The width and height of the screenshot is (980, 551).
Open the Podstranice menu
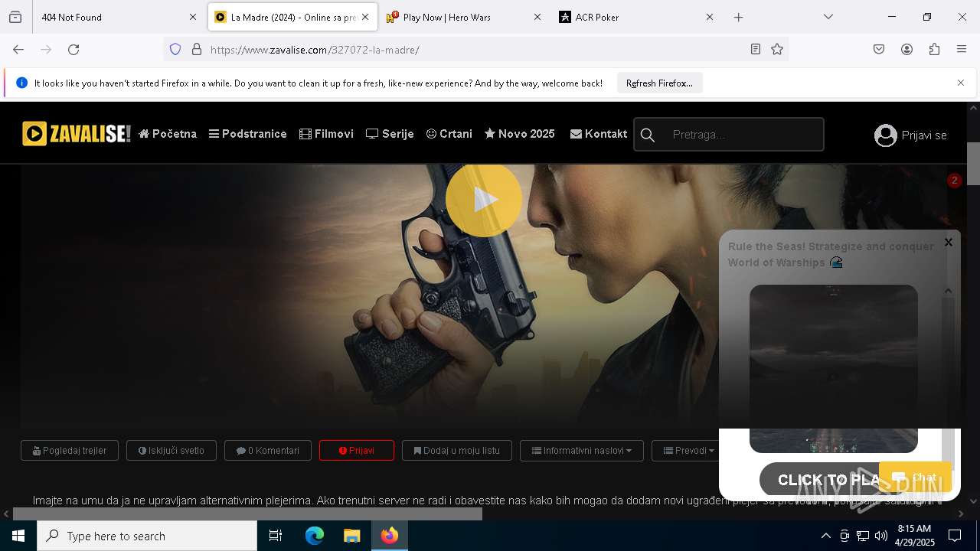pyautogui.click(x=248, y=134)
